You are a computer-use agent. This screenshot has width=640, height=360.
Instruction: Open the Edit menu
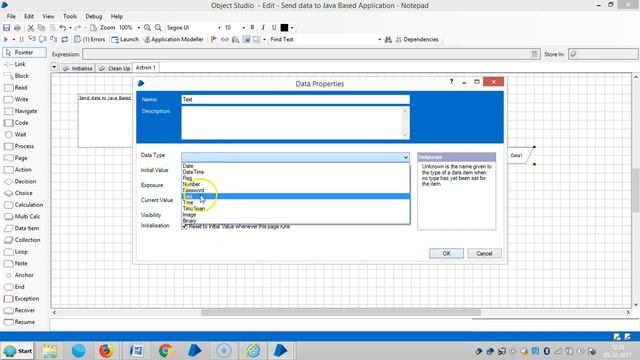pos(29,16)
